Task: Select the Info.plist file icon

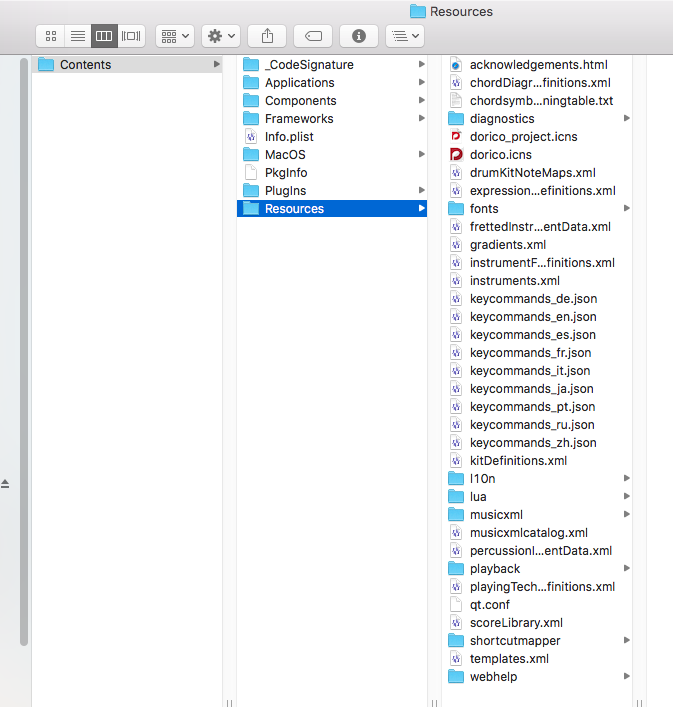Action: coord(251,136)
